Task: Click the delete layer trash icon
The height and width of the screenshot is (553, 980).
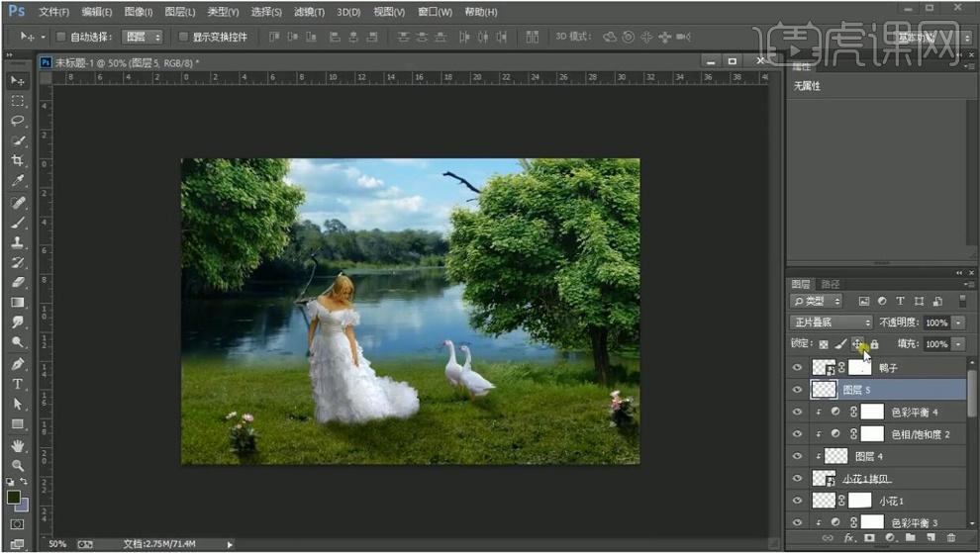Action: coord(950,537)
